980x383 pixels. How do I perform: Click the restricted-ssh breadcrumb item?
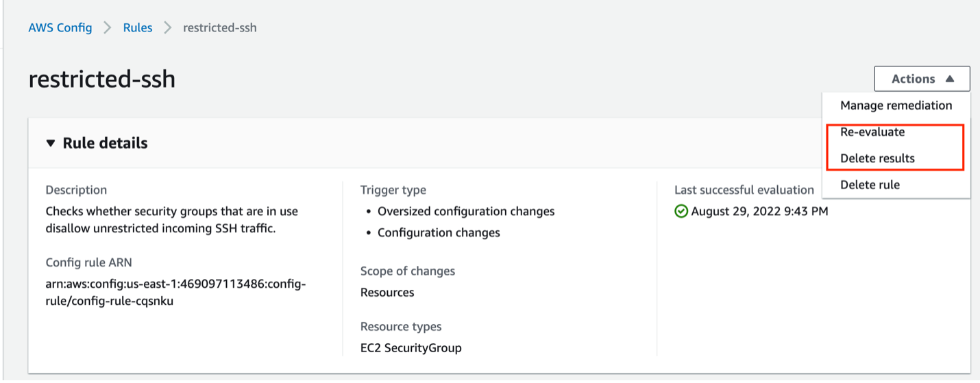(219, 28)
